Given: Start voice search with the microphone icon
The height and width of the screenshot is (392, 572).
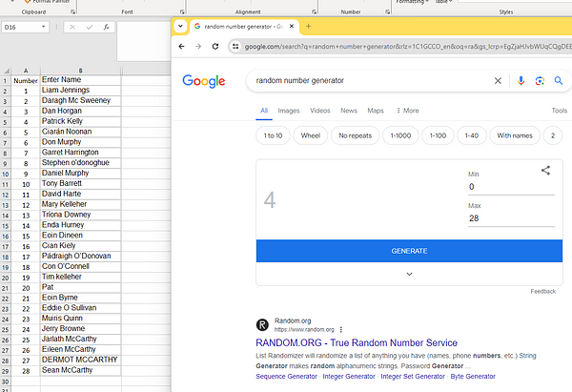Looking at the screenshot, I should [x=521, y=81].
